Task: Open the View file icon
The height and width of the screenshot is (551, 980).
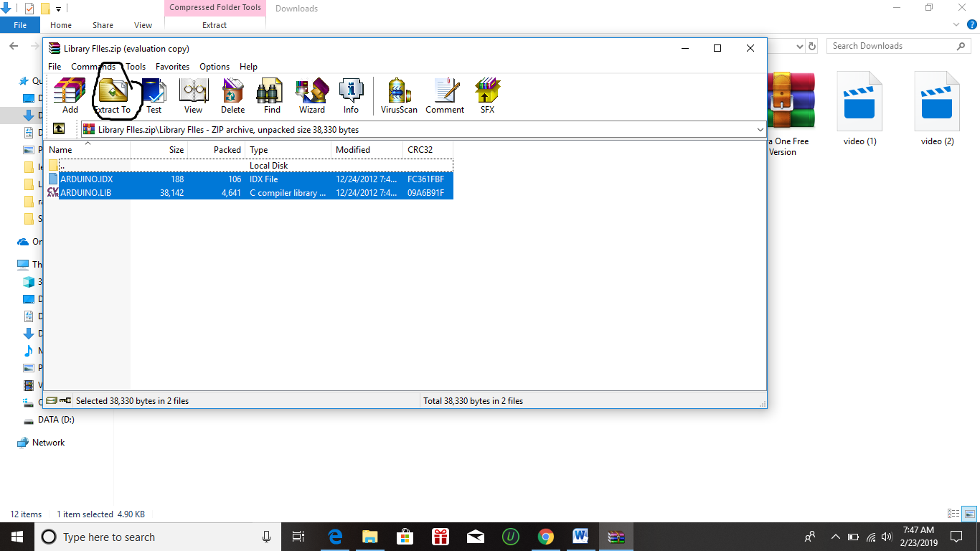Action: 193,95
